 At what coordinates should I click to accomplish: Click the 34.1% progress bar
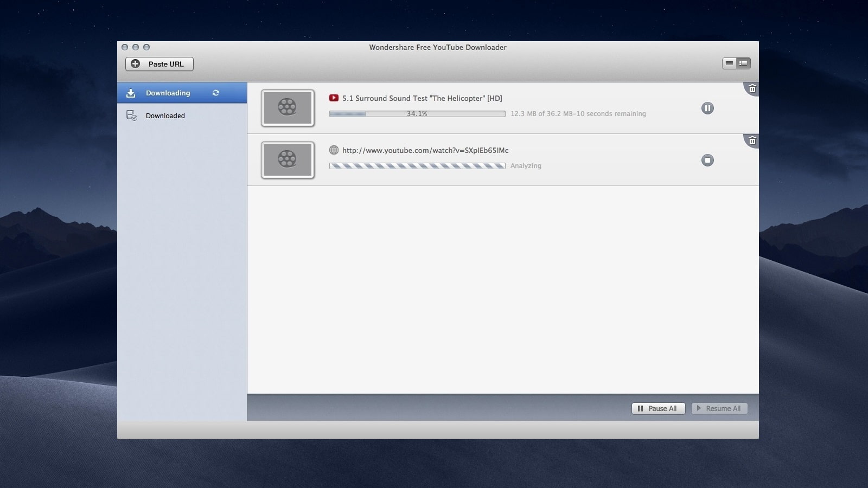coord(417,114)
